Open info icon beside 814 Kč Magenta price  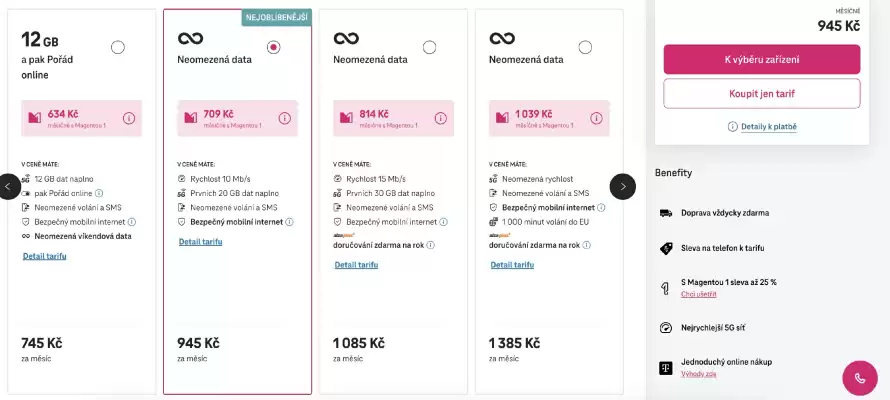click(441, 118)
